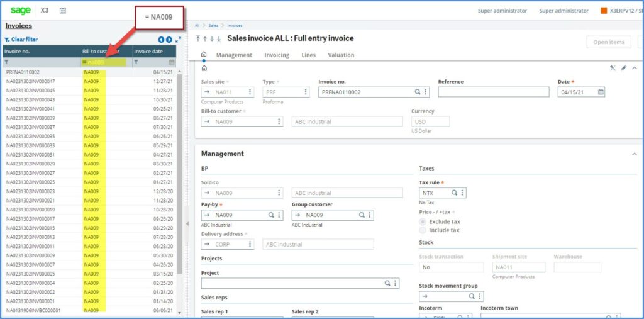Switch to the Lines tab

coord(308,55)
